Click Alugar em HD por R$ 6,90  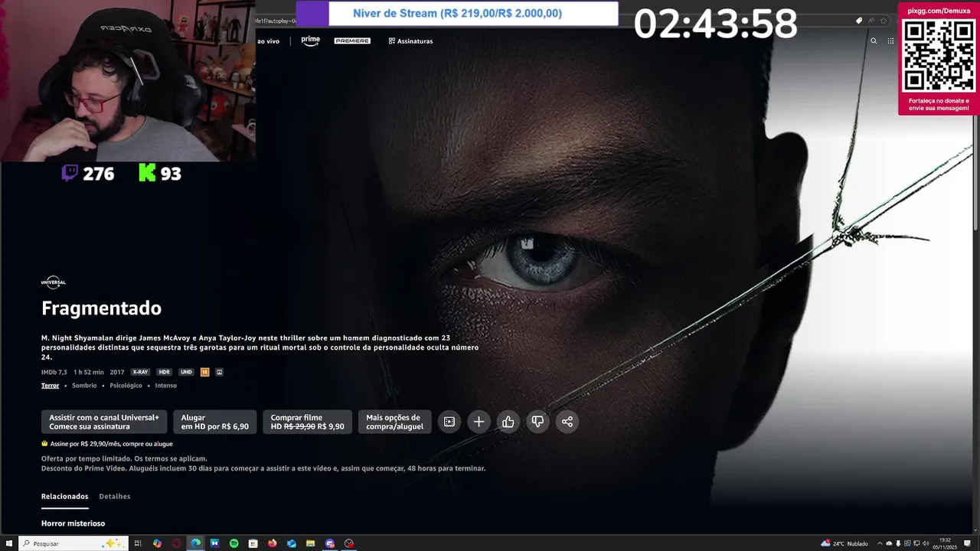pos(214,422)
